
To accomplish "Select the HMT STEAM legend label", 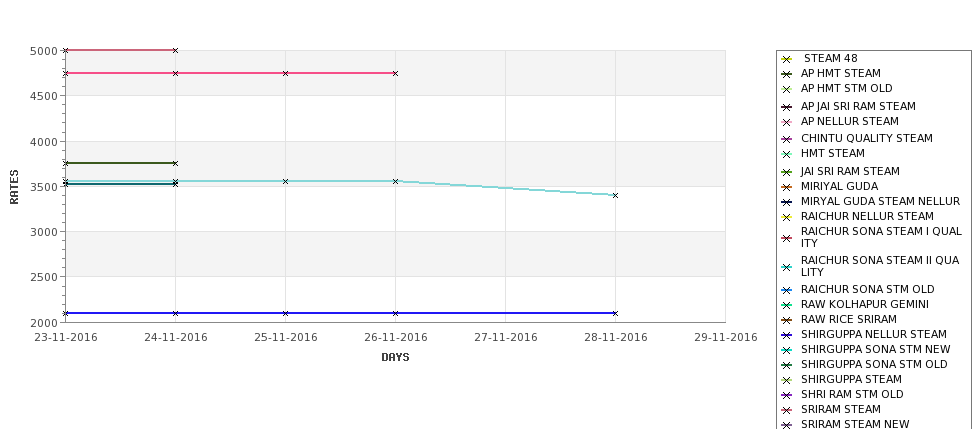I will (833, 153).
